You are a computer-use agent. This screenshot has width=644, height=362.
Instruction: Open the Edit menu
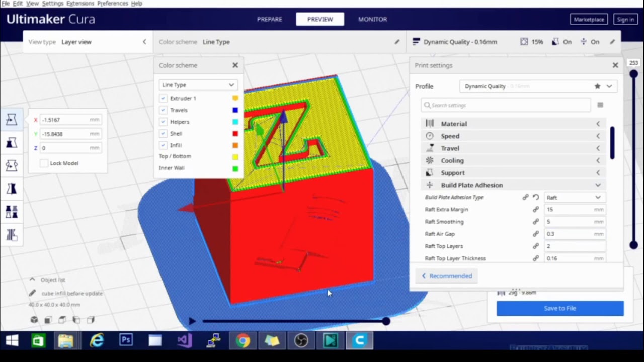pyautogui.click(x=18, y=4)
